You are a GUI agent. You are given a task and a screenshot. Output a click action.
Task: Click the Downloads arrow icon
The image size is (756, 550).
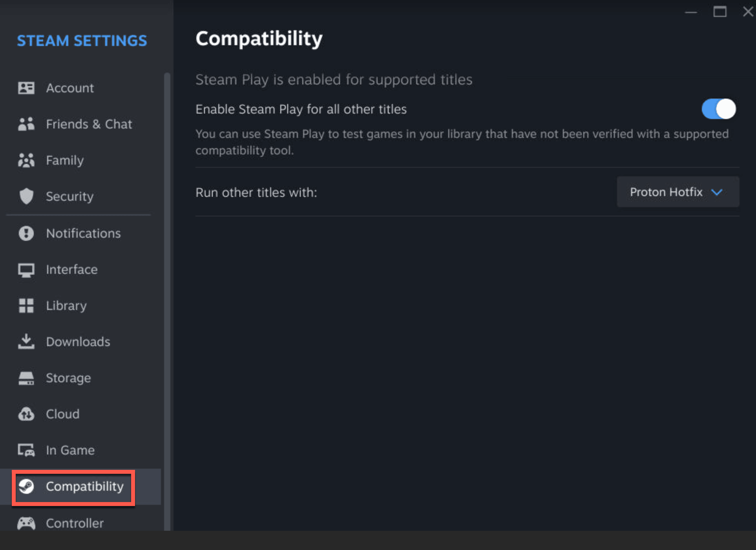pyautogui.click(x=26, y=341)
